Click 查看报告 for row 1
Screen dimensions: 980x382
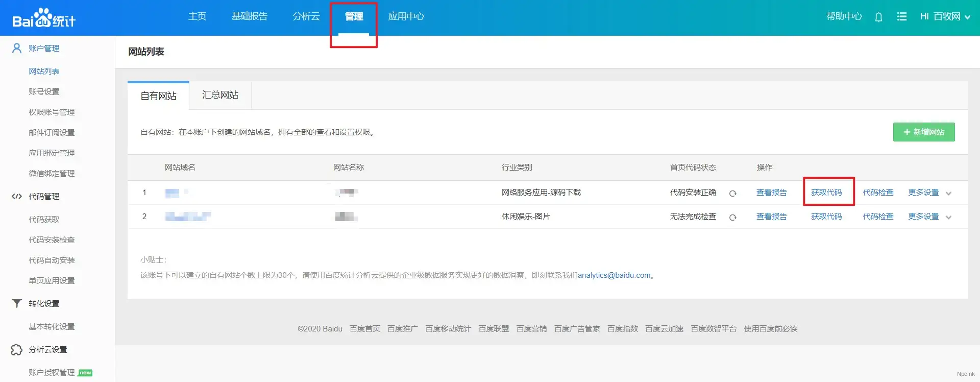772,193
